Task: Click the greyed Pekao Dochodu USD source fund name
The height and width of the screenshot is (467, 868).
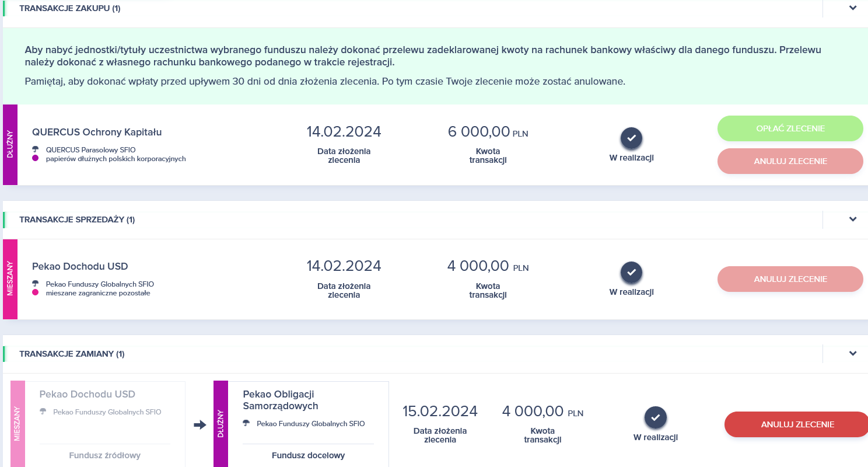Action: coord(87,394)
